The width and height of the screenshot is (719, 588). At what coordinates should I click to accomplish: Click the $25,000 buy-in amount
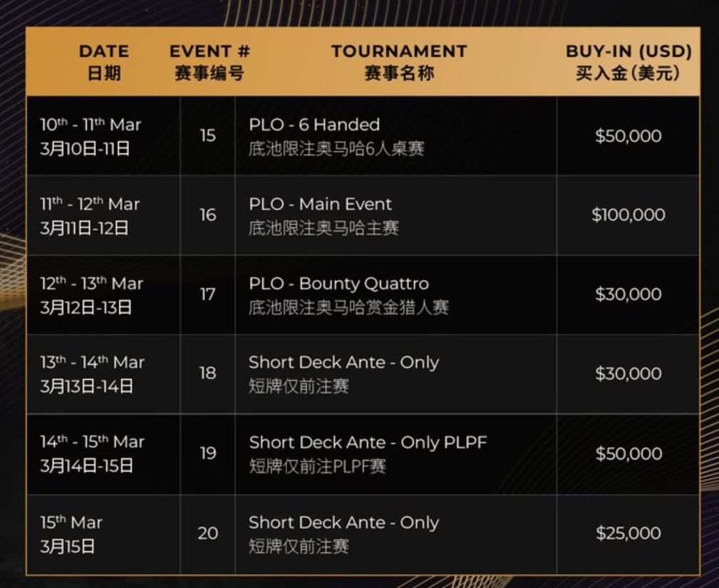[628, 533]
